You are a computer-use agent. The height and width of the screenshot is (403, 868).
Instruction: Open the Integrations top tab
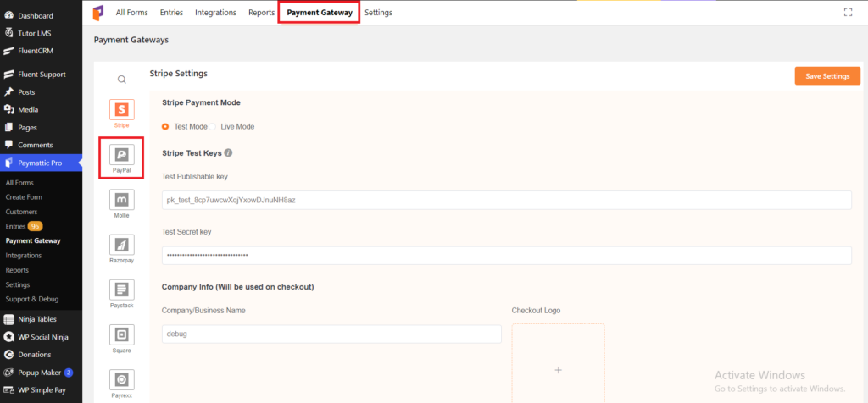(x=216, y=12)
